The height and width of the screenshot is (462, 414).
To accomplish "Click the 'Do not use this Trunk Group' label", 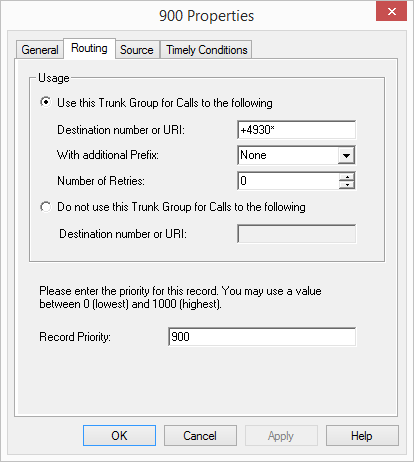I will pos(181,207).
